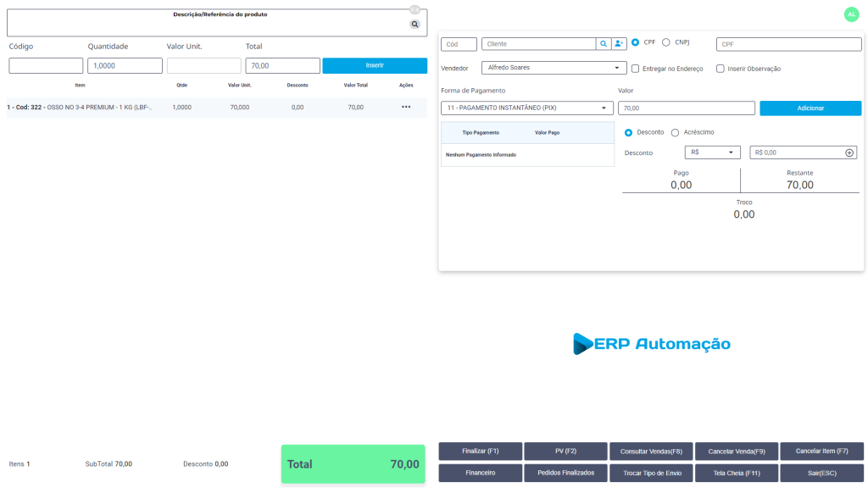
Task: Check the Inserir Observação box
Action: tap(721, 69)
